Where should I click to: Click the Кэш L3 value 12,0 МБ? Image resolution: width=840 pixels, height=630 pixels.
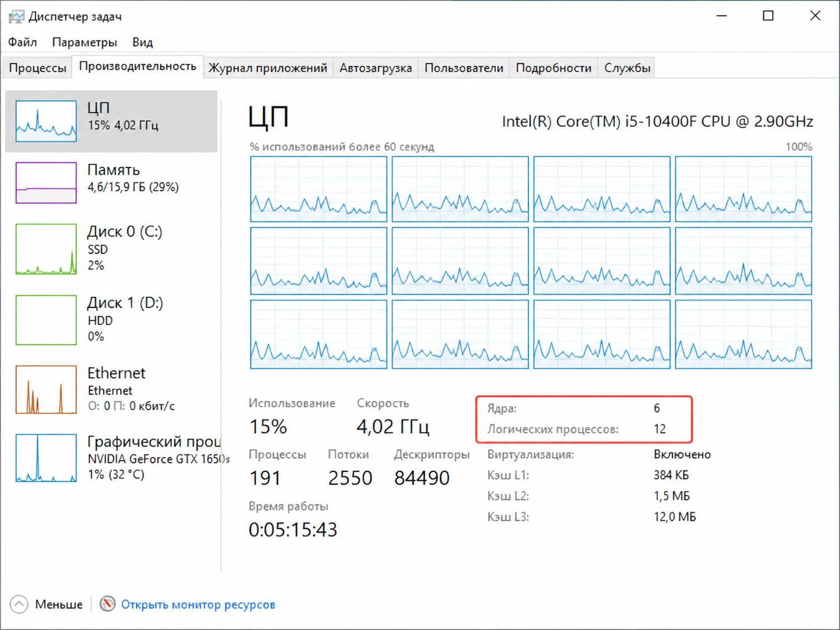pyautogui.click(x=675, y=517)
